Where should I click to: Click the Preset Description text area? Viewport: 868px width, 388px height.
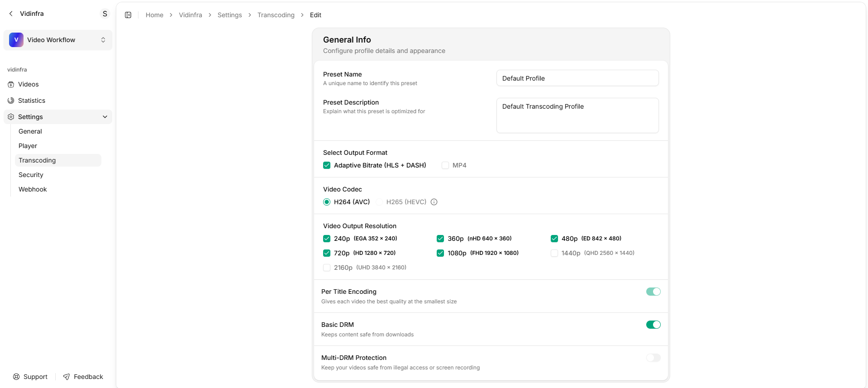click(x=577, y=115)
